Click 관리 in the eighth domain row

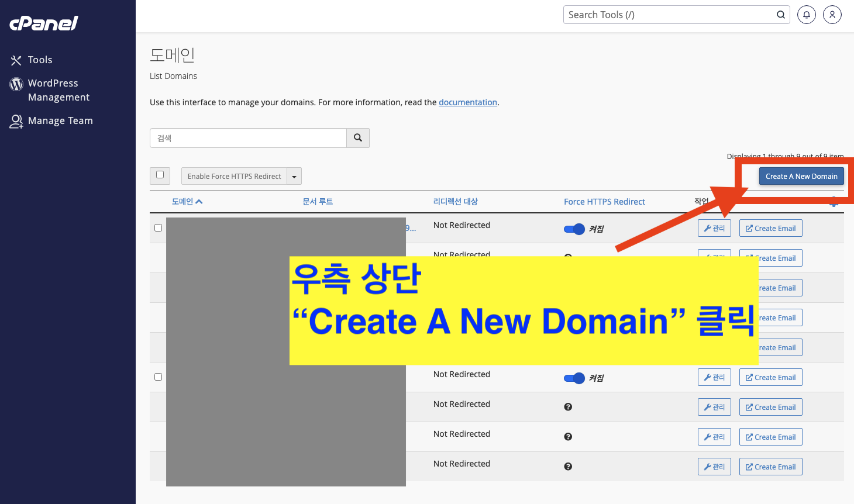click(714, 437)
